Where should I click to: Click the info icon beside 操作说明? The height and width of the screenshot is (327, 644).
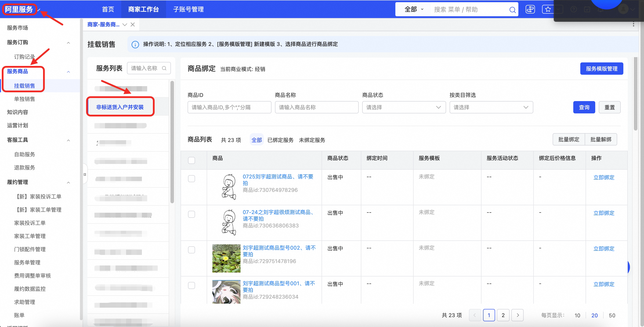(x=135, y=45)
